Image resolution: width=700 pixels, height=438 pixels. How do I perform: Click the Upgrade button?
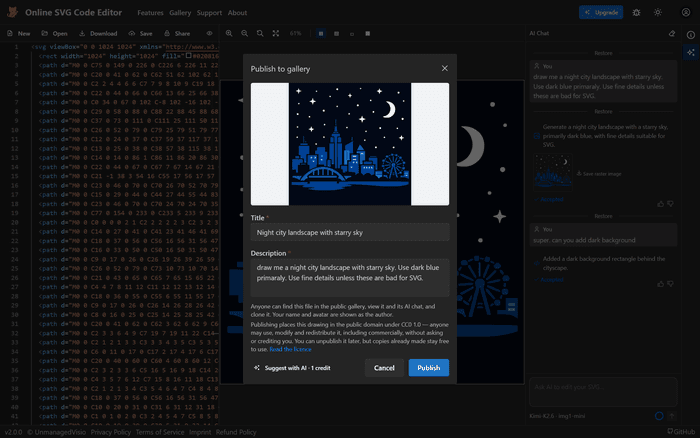click(x=601, y=13)
